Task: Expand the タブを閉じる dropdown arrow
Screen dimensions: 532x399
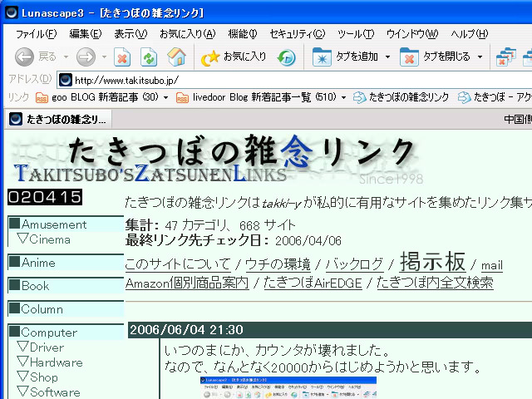Action: pos(480,57)
